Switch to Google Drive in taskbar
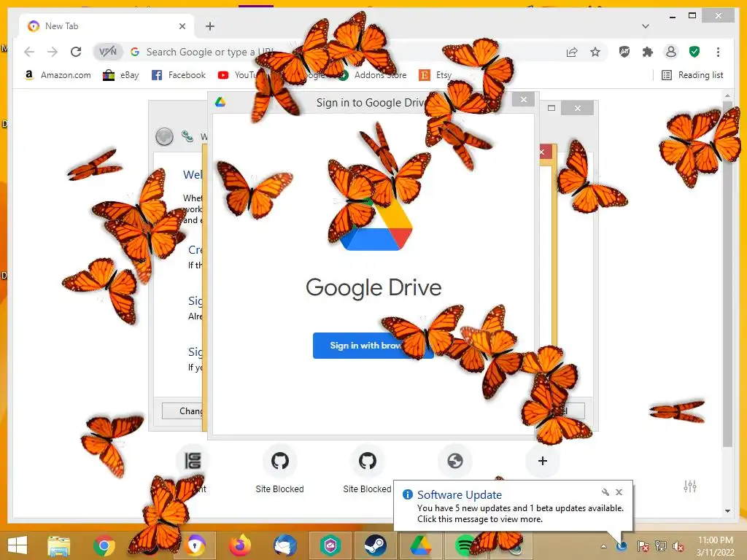 coord(420,545)
